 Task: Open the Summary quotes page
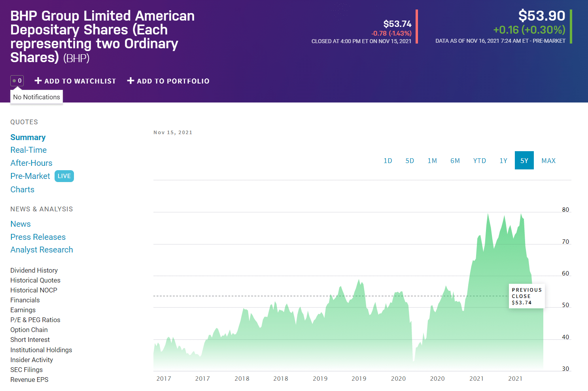(28, 137)
